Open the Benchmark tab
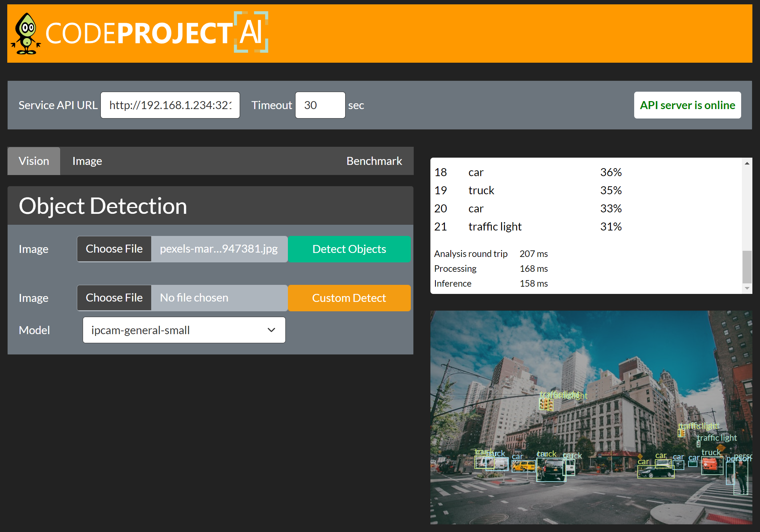 pos(374,161)
